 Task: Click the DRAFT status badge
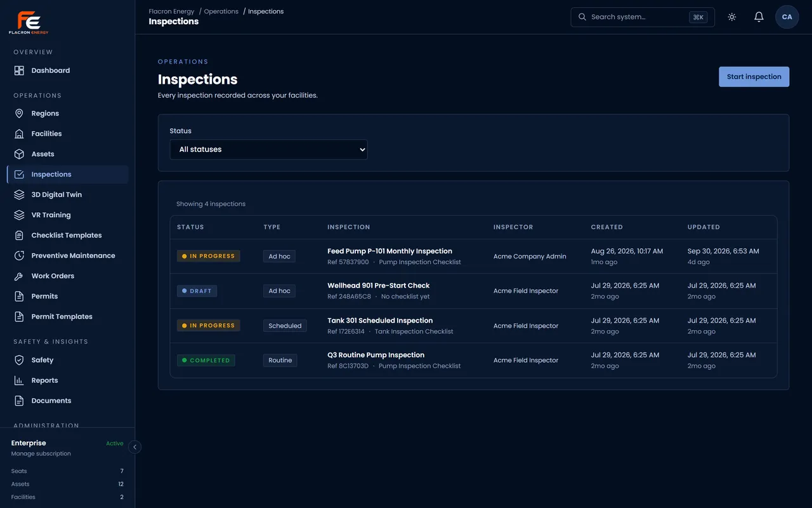pyautogui.click(x=197, y=291)
